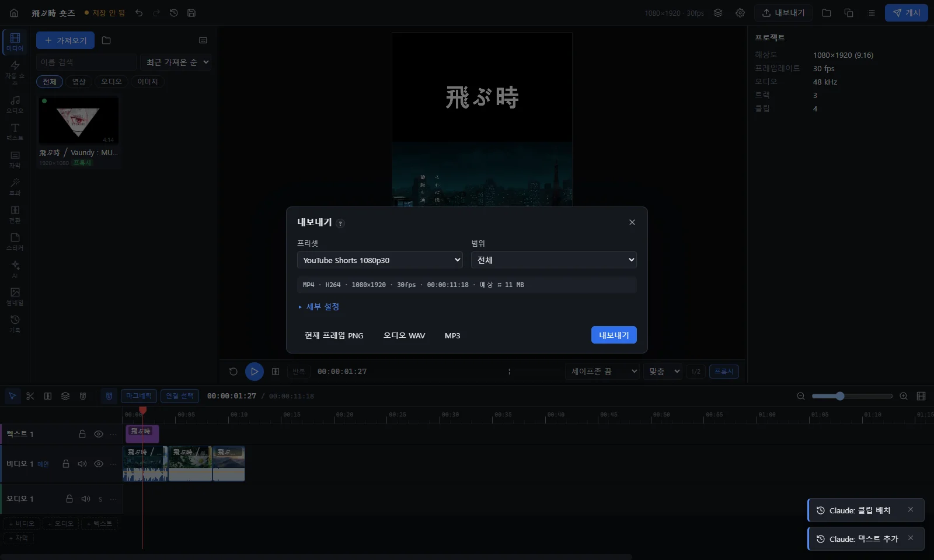Click the timeline zoom slider handle
The image size is (934, 560).
coord(840,396)
